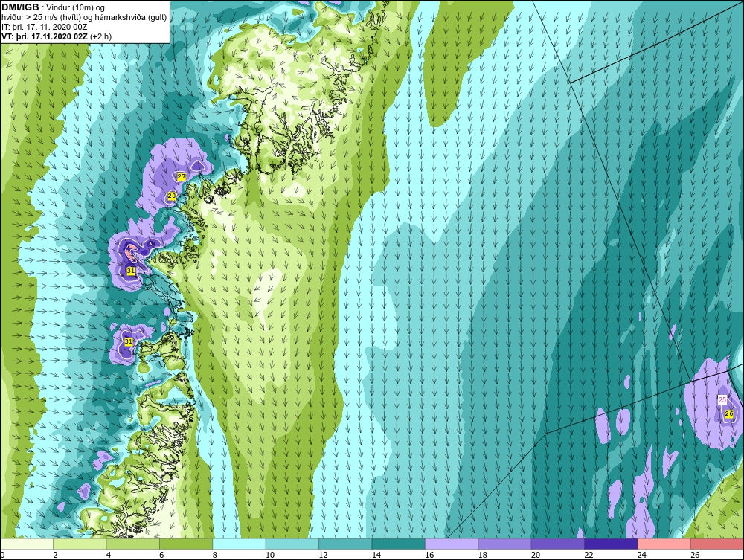Click the 24–26 m/s pink scale swatch
This screenshot has width=744, height=560.
(x=664, y=544)
